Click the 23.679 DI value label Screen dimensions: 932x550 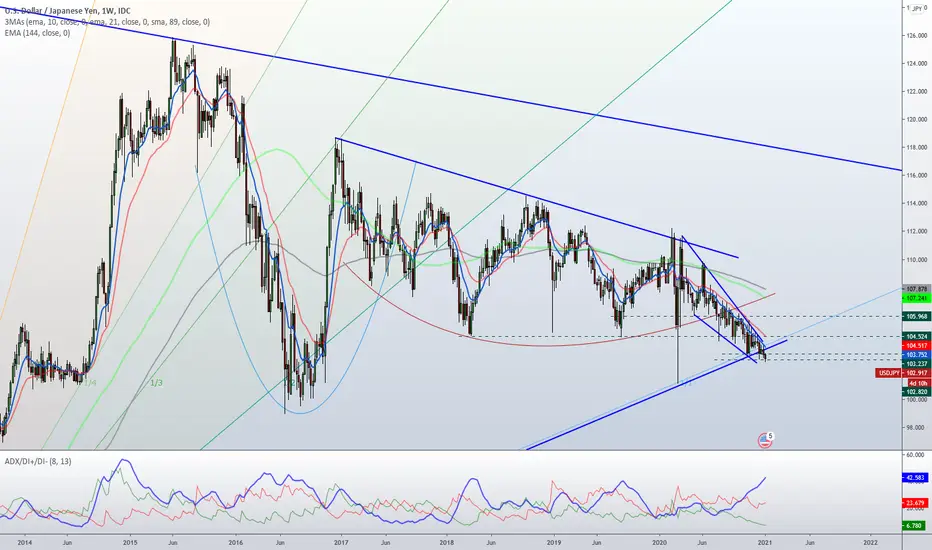(x=917, y=502)
